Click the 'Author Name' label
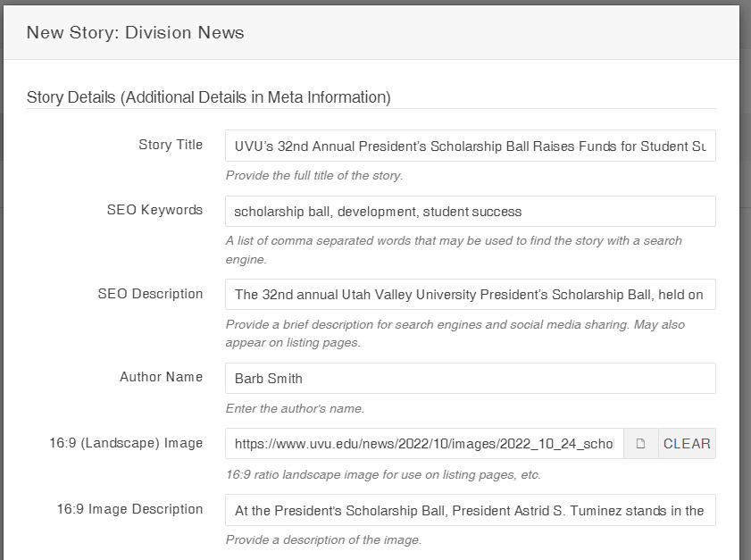The image size is (751, 560). (x=162, y=377)
